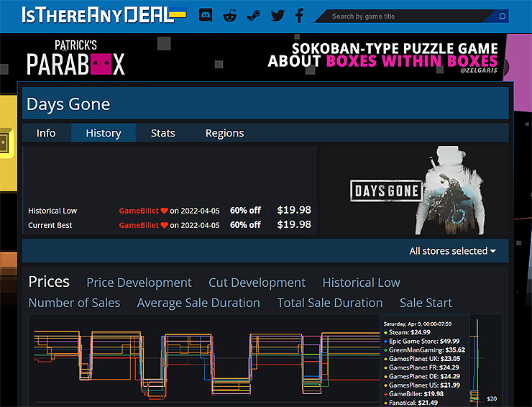Click the Steam: $24.99 tooltip entry
This screenshot has width=532, height=407.
(407, 332)
